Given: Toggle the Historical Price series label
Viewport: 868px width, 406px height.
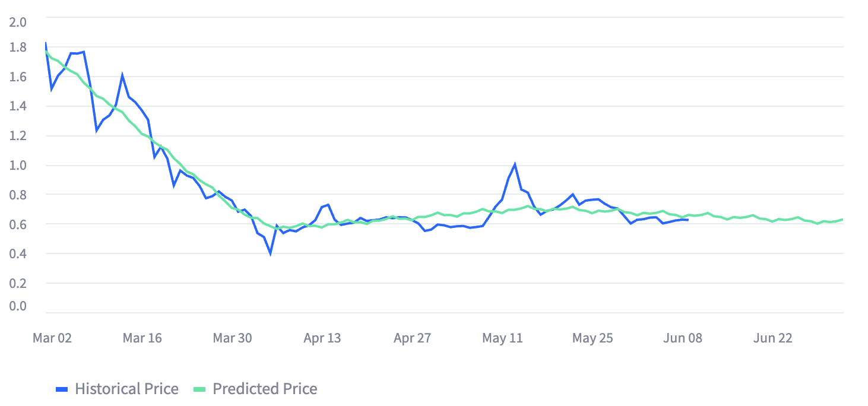Looking at the screenshot, I should 126,389.
